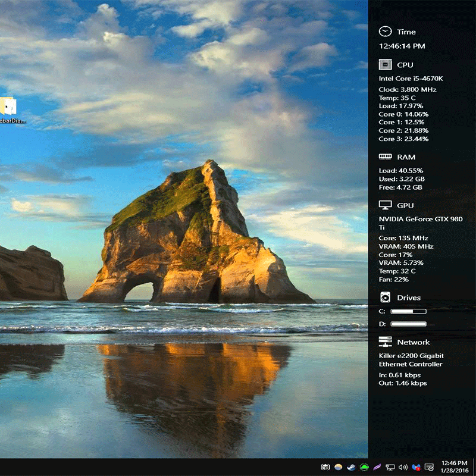
Task: Click the RAM Load: 40.55% line
Action: point(400,171)
